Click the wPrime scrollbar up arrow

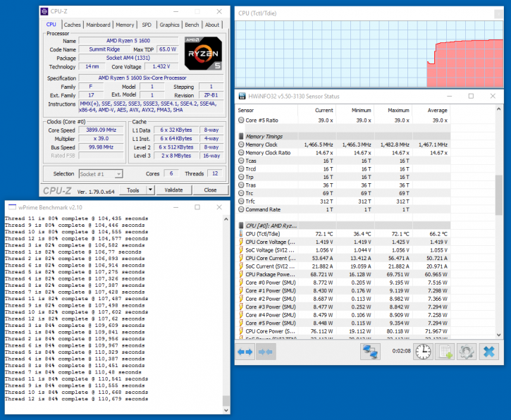point(226,219)
